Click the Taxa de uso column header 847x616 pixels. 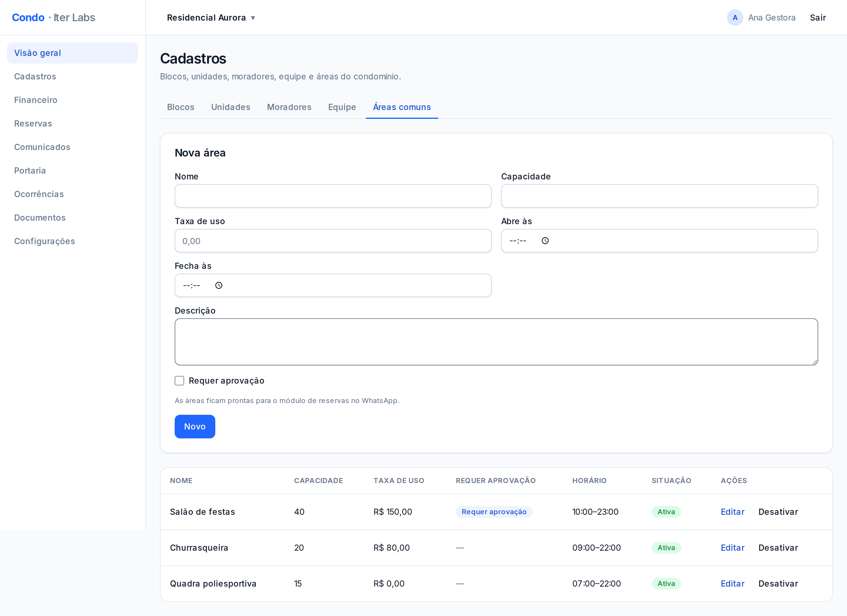tap(399, 481)
